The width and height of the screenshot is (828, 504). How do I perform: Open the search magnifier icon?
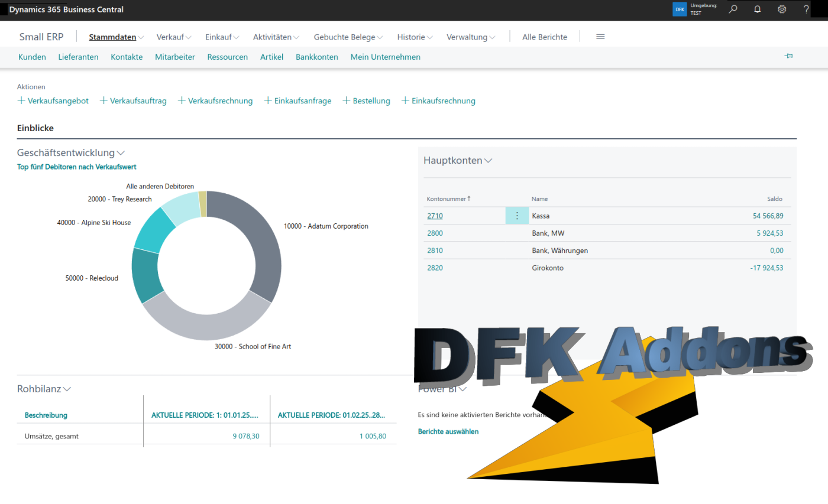pyautogui.click(x=733, y=9)
